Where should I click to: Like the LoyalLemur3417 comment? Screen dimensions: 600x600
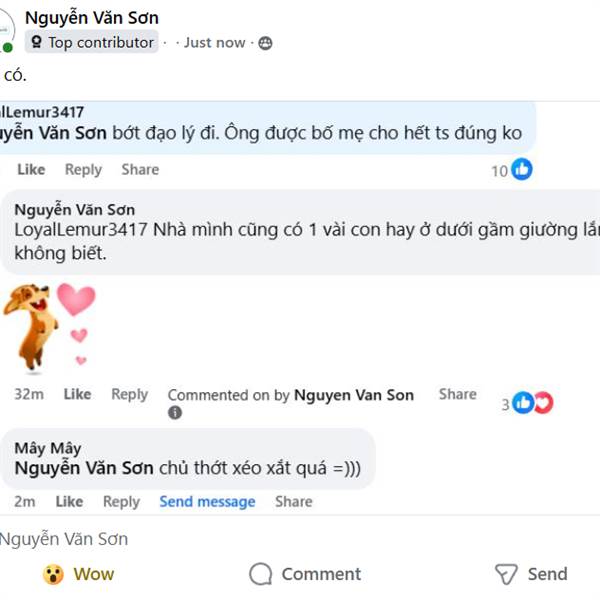31,170
